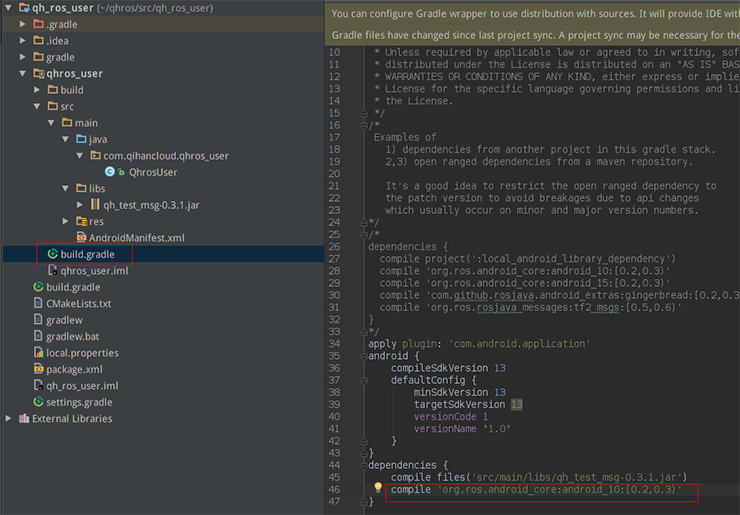Click the .gradle folder icon
Image resolution: width=740 pixels, height=515 pixels.
click(39, 24)
